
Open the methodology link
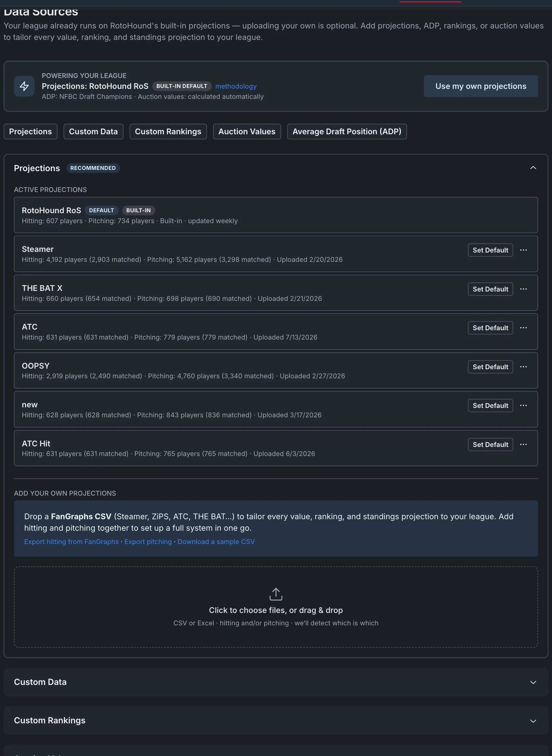tap(236, 86)
